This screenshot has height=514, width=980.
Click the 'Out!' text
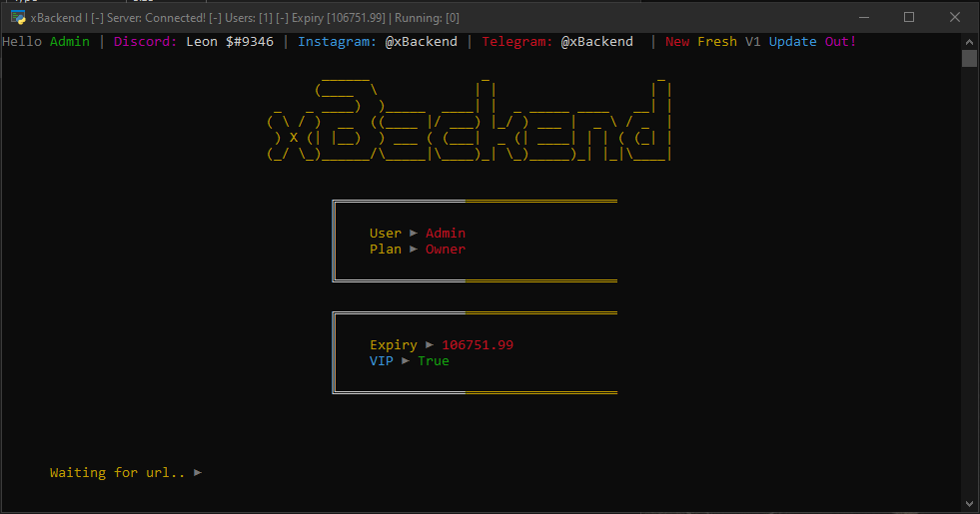point(840,41)
